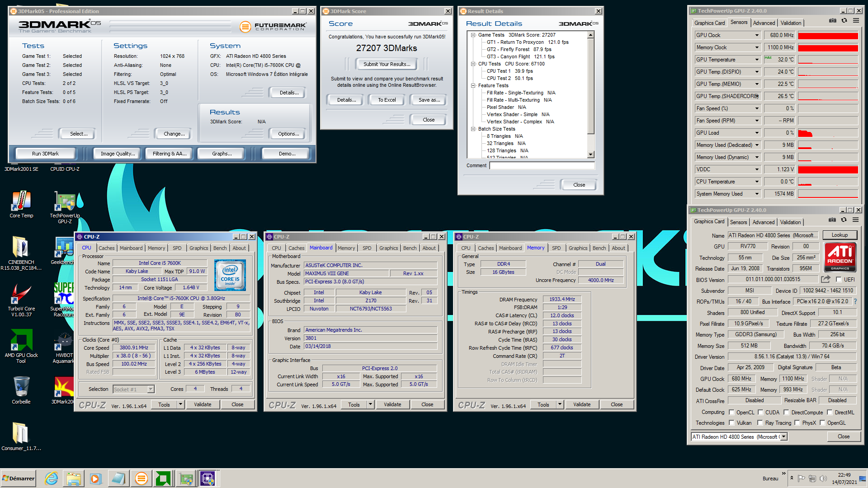868x488 pixels.
Task: Click Result Details tree scrollbar down arrow
Action: (x=591, y=155)
